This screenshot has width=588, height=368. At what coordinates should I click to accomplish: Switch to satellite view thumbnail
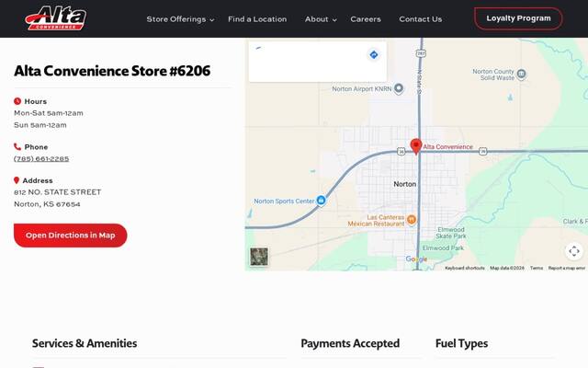coord(259,257)
